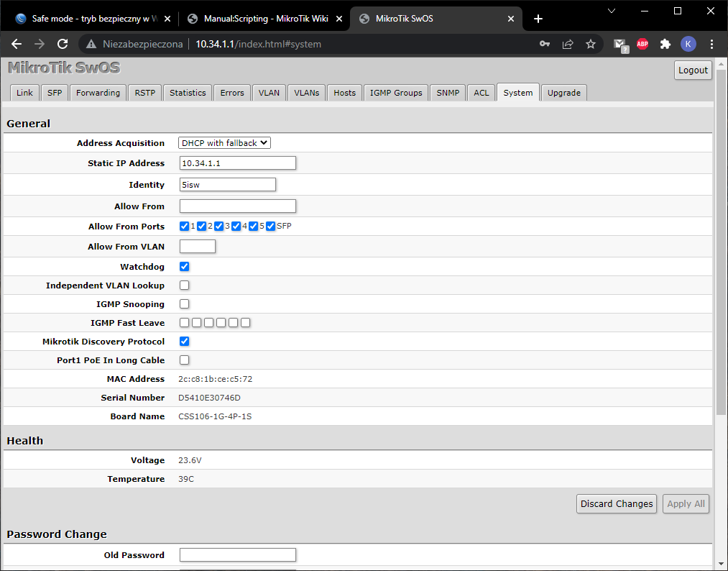Open the mail checker extension icon
Screen dimensions: 728x571
[x=620, y=45]
